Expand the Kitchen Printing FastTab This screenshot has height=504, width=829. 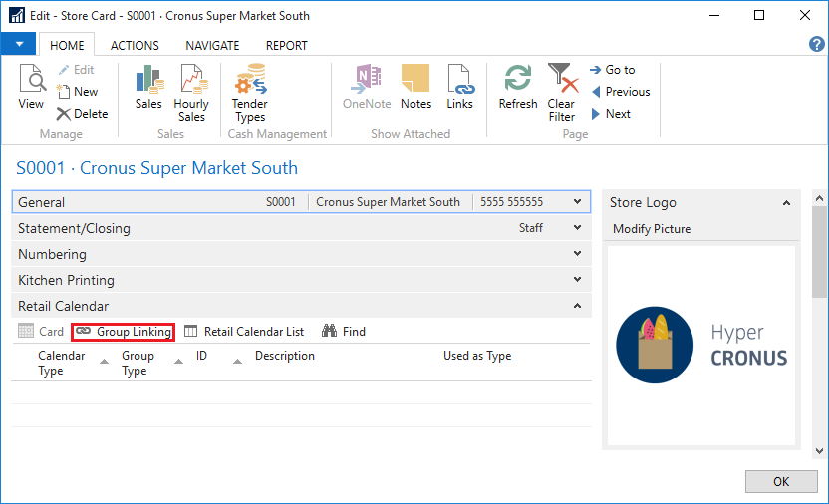click(x=577, y=280)
